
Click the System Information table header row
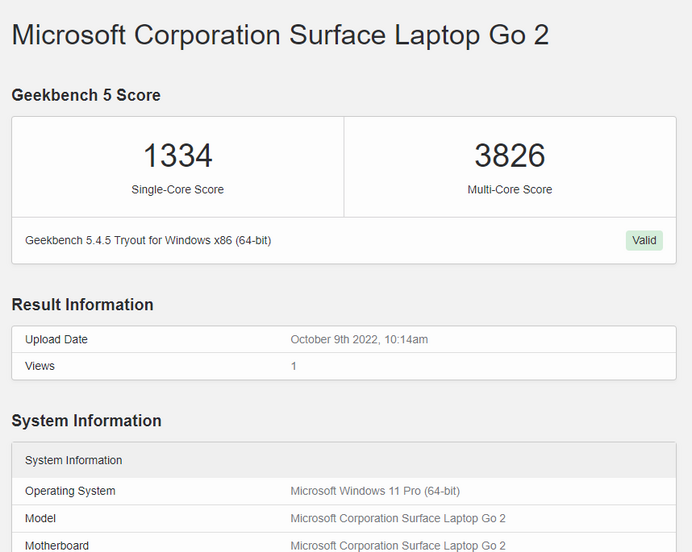[x=344, y=460]
